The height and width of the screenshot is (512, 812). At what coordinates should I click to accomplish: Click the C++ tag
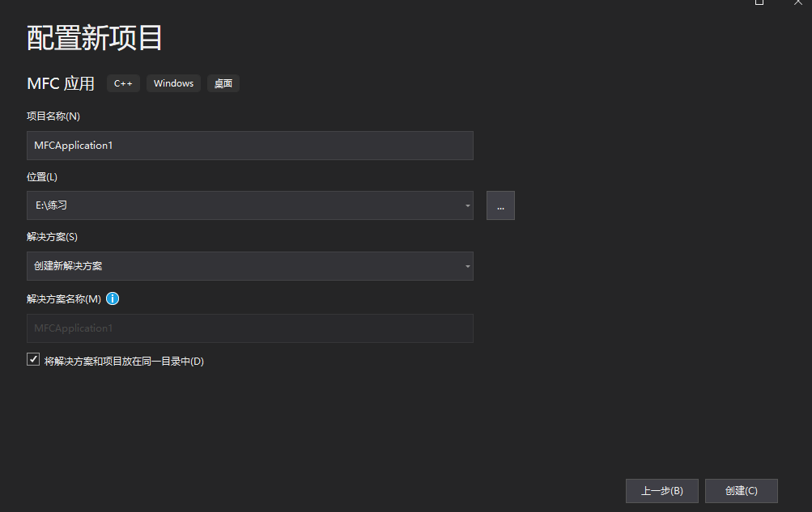click(123, 83)
